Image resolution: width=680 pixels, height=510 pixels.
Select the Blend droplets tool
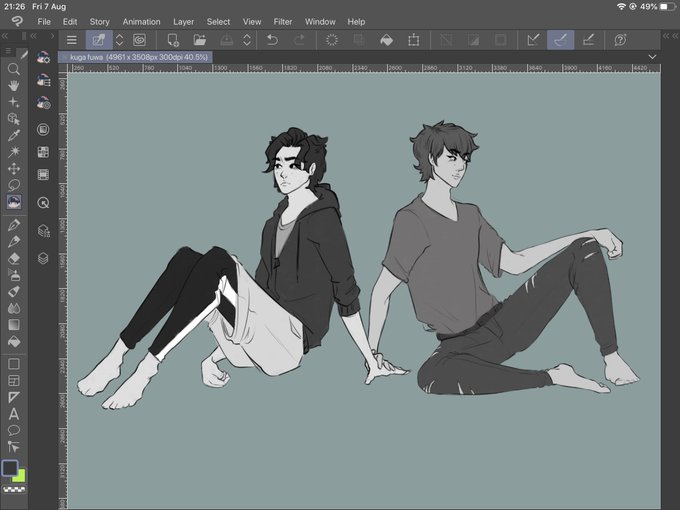(14, 308)
